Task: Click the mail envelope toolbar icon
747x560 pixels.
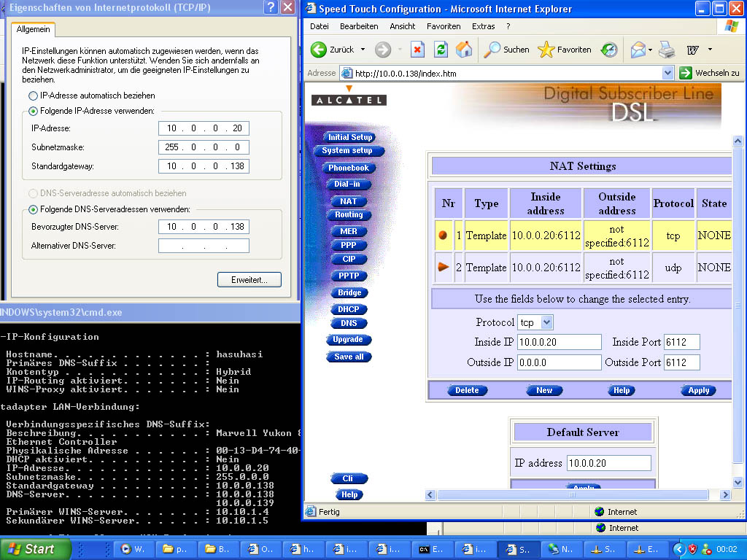Action: point(638,50)
